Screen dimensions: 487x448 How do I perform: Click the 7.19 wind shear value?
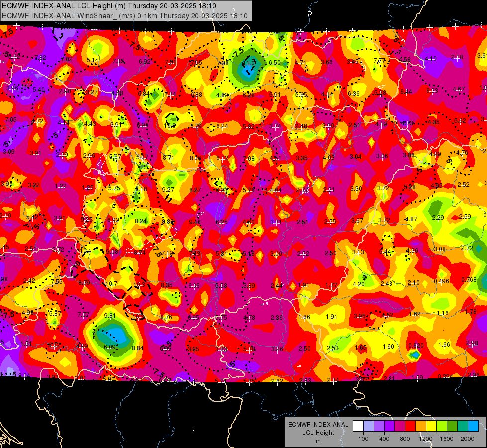[x=167, y=253]
